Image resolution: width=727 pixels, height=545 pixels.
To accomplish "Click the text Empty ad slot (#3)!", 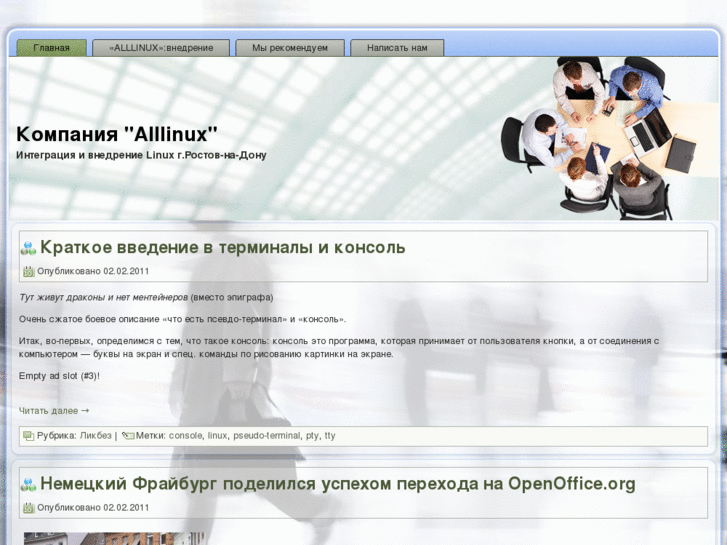I will (x=59, y=376).
